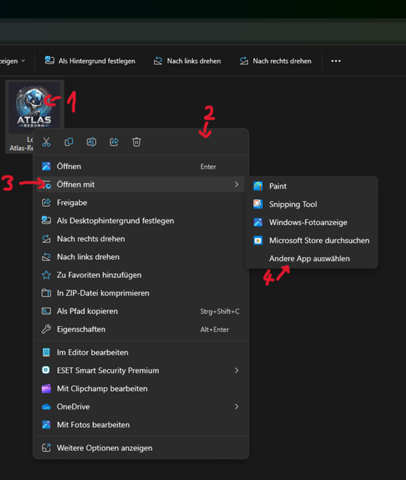
Task: Click the star icon beside Zu Favoriten hinzufügen
Action: tap(46, 275)
